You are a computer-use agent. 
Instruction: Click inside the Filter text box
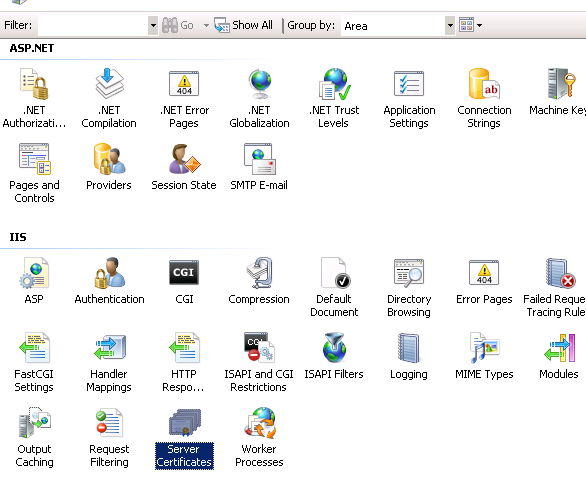[93, 25]
